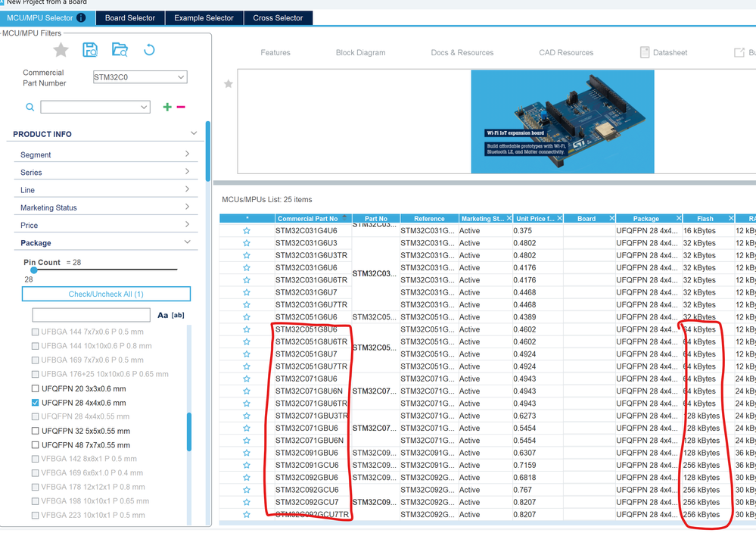Open Commercial Part Number dropdown
756x533 pixels.
click(181, 77)
